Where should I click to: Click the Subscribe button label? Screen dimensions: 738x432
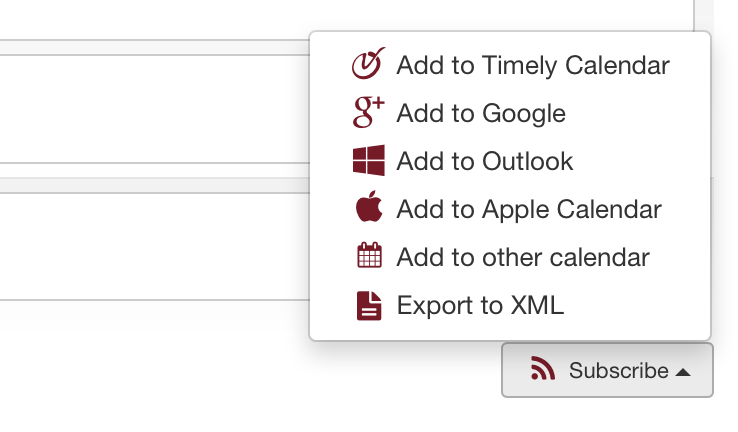[618, 370]
